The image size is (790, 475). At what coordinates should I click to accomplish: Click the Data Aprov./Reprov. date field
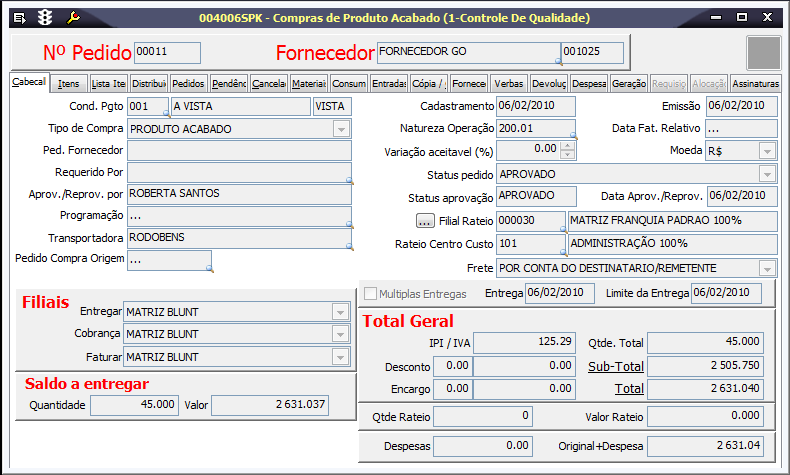[742, 196]
